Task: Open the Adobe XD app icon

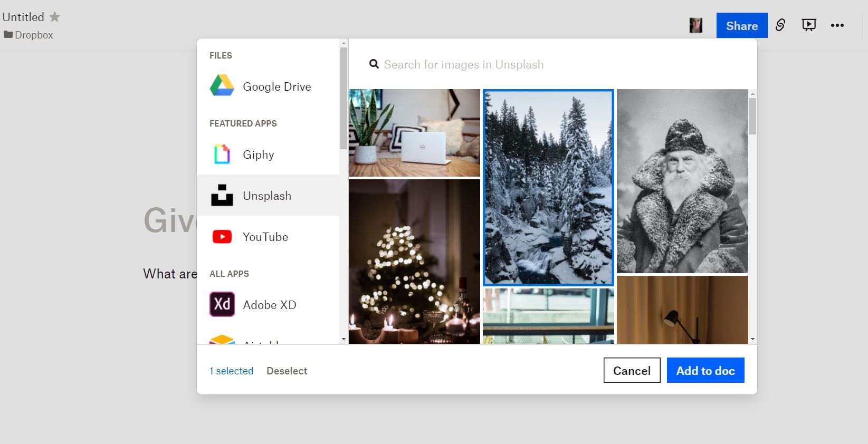Action: (222, 304)
